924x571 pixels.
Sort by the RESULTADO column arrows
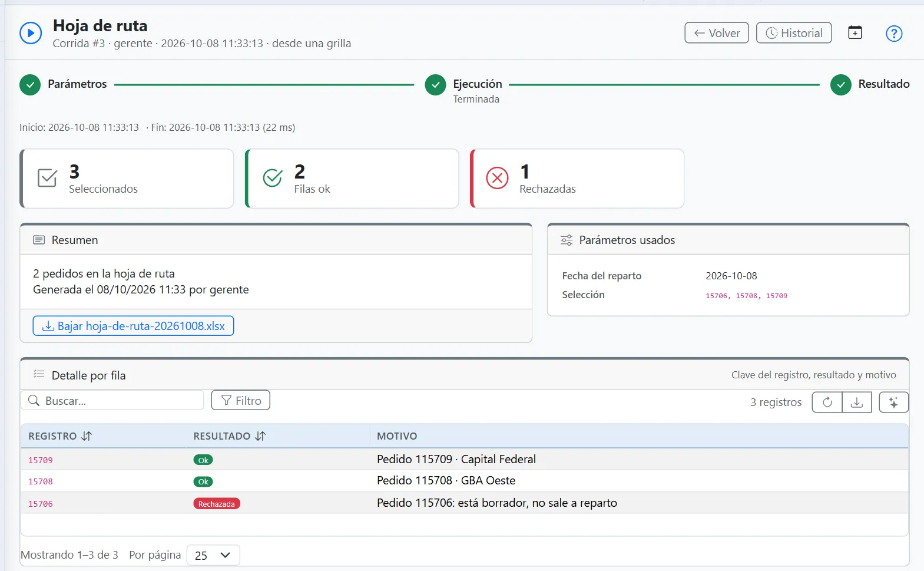click(260, 436)
